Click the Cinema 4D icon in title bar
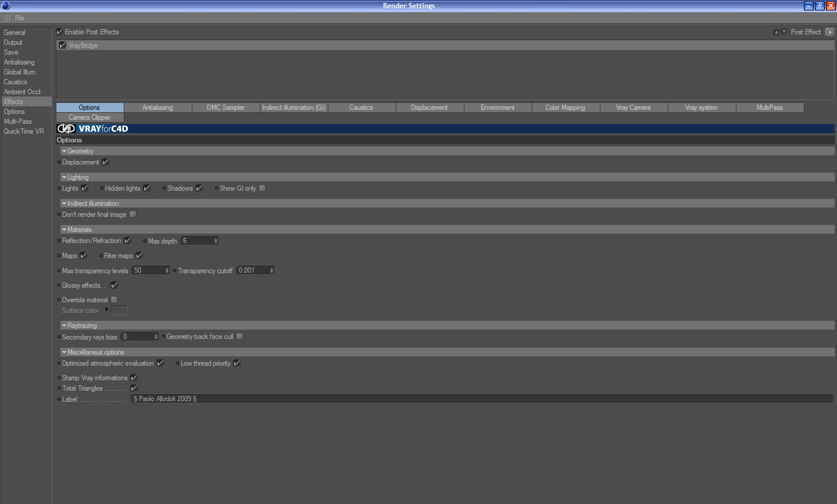 tap(6, 5)
